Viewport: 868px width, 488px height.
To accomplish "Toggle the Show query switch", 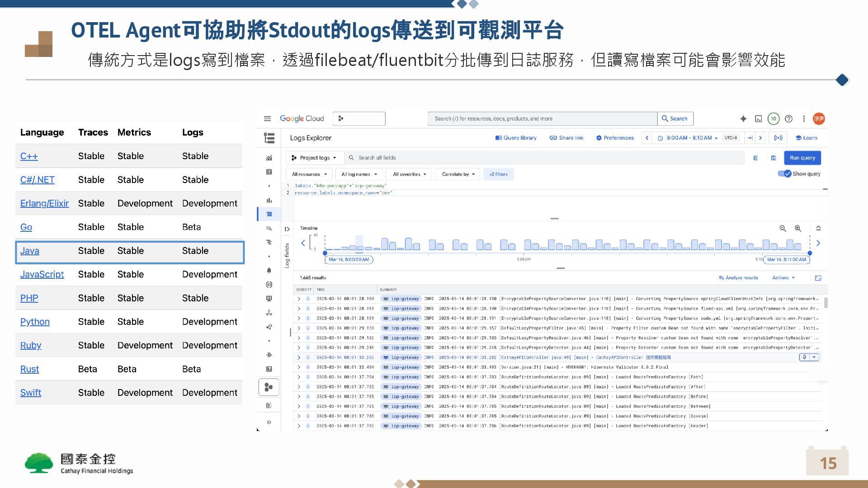I will tap(785, 174).
